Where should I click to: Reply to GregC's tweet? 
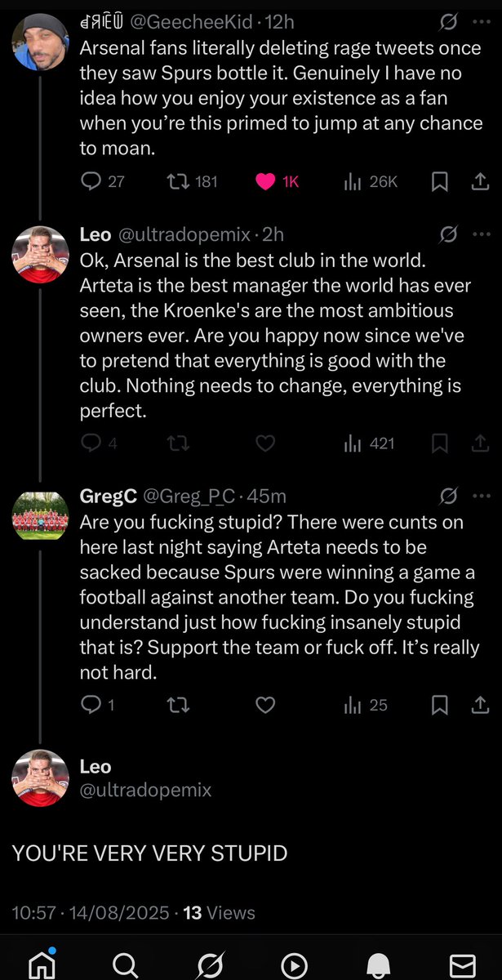pyautogui.click(x=91, y=705)
